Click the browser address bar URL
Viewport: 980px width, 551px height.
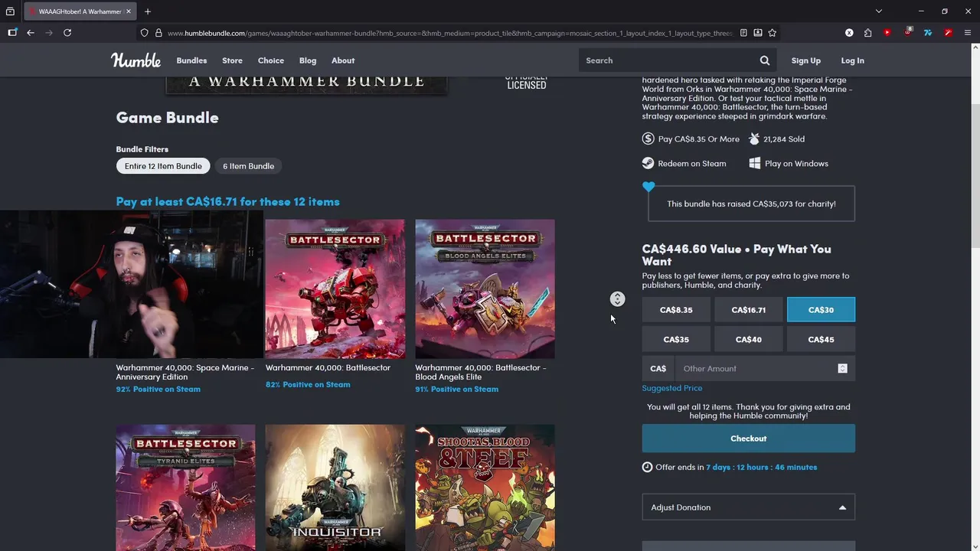449,33
